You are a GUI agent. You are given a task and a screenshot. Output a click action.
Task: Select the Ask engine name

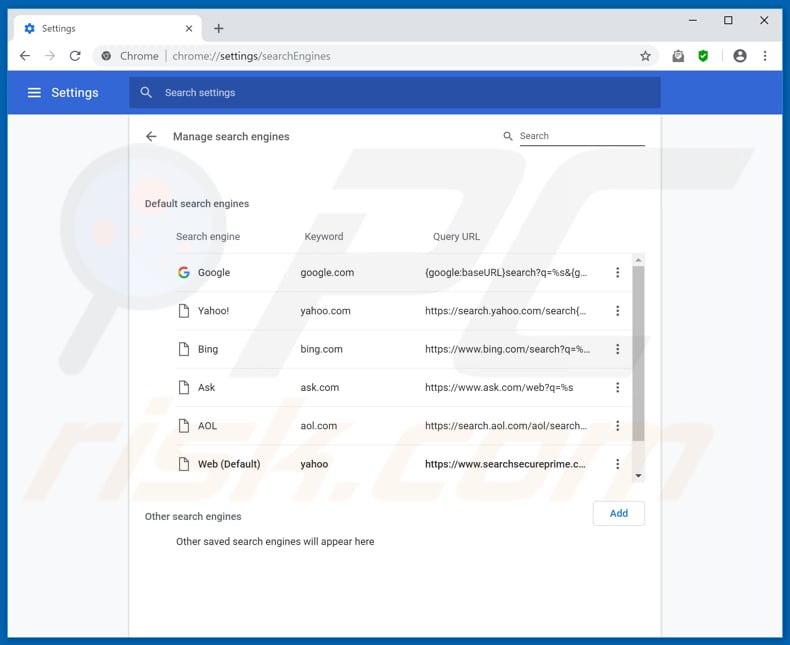pos(206,388)
